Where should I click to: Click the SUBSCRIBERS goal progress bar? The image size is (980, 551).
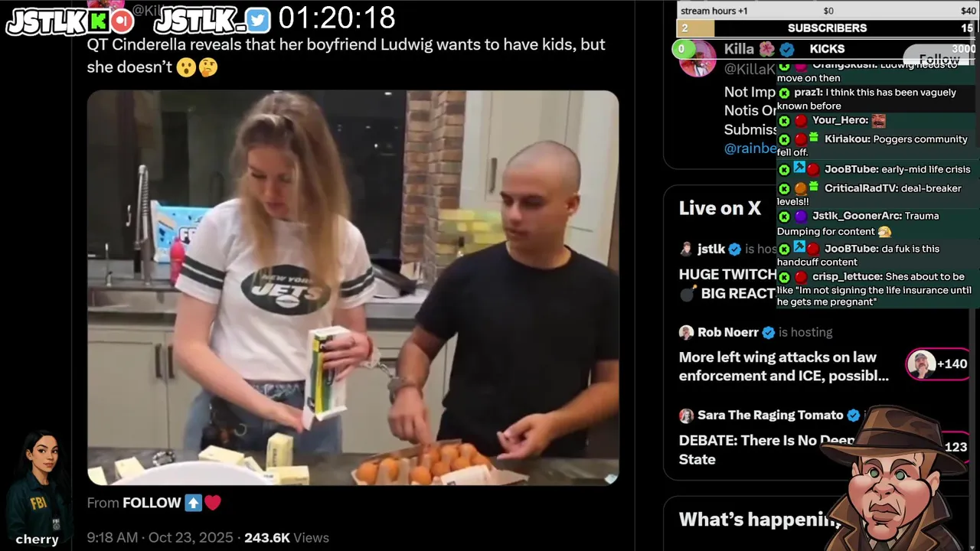(x=827, y=28)
